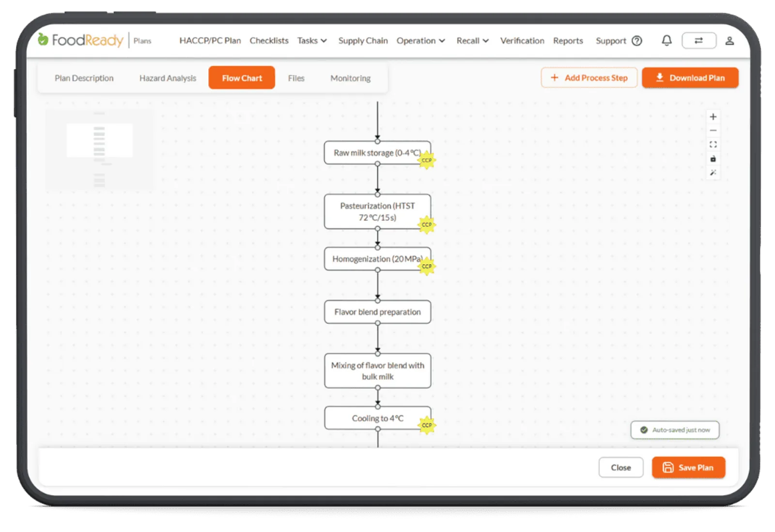The width and height of the screenshot is (775, 532).
Task: Select the Flow Chart tab
Action: click(x=242, y=78)
